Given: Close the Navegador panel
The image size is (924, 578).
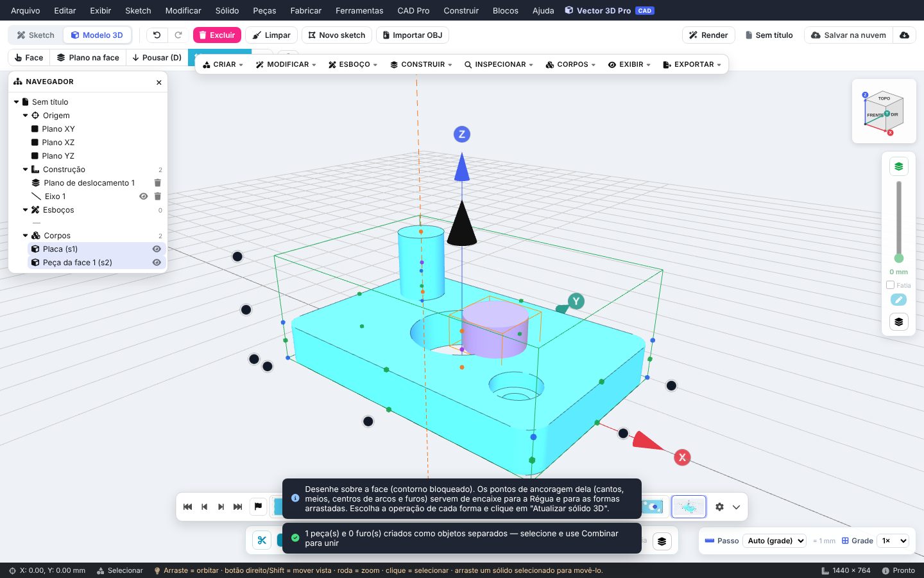Looking at the screenshot, I should tap(159, 82).
